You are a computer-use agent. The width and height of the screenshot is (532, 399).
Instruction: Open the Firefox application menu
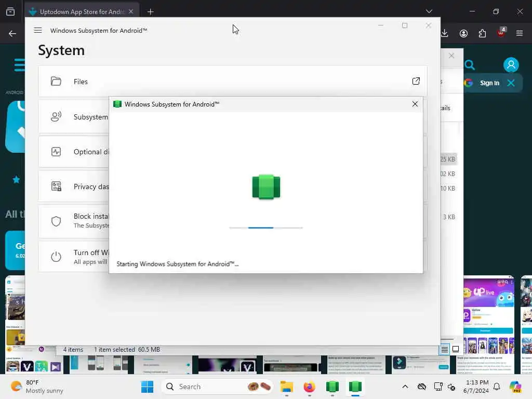(x=519, y=33)
